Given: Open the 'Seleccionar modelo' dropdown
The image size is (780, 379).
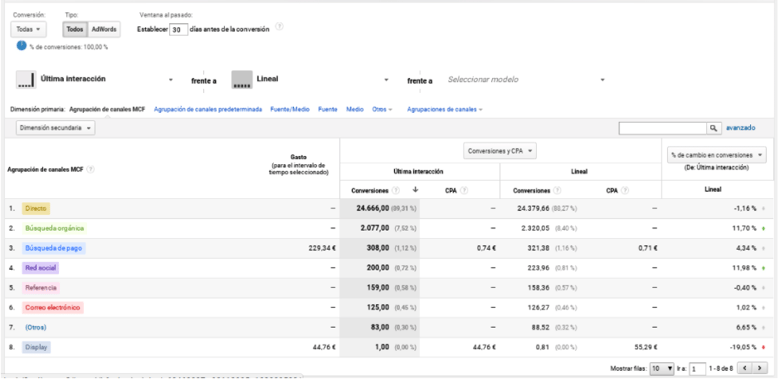Looking at the screenshot, I should pos(526,80).
